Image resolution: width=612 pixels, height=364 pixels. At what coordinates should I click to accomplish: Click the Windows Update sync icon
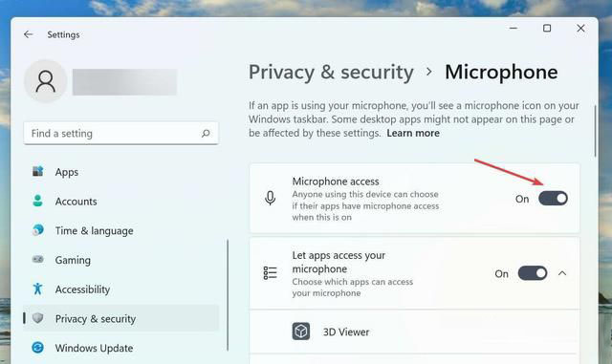click(38, 347)
